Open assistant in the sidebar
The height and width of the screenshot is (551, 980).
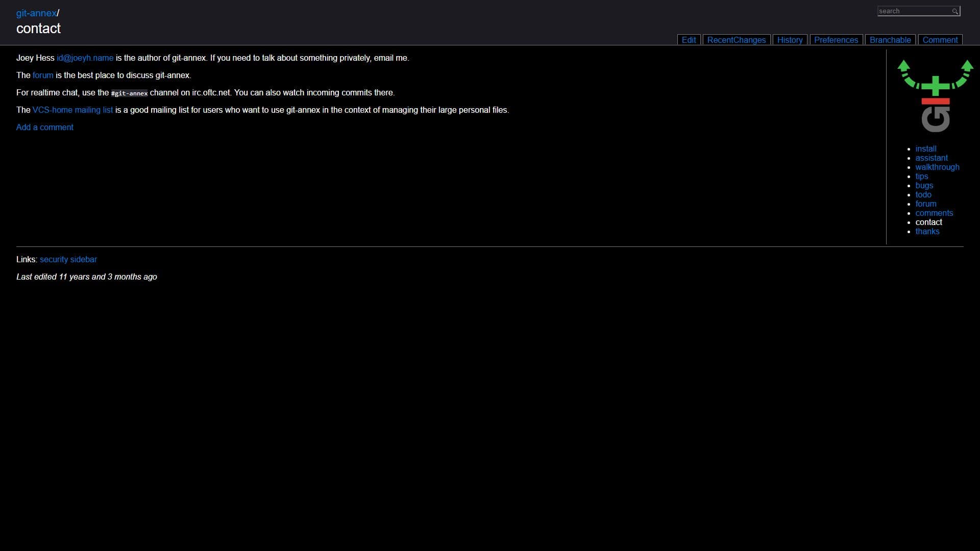pos(931,158)
